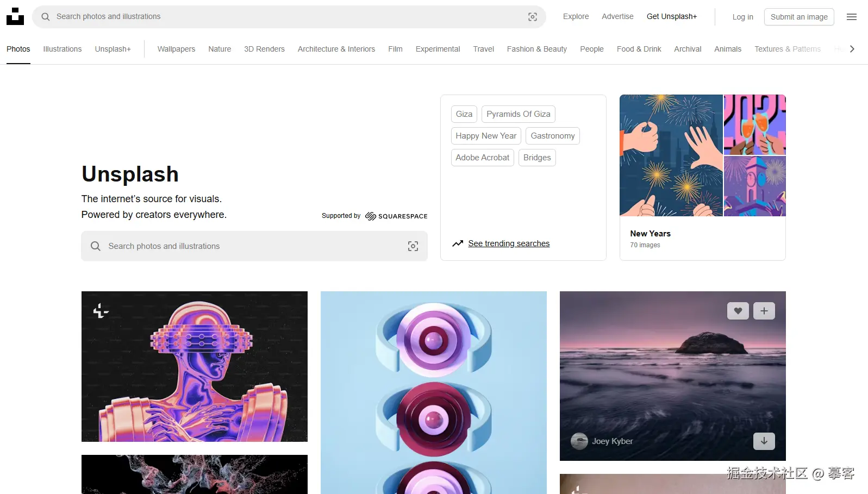Select the Gastronomy tag
Viewport: 868px width, 494px height.
pyautogui.click(x=553, y=136)
